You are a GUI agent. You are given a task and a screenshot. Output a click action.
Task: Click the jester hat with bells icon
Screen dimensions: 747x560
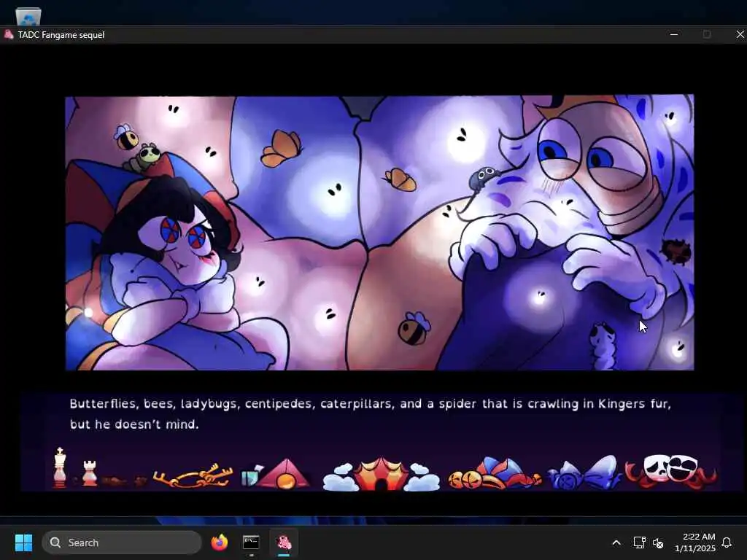pos(495,474)
